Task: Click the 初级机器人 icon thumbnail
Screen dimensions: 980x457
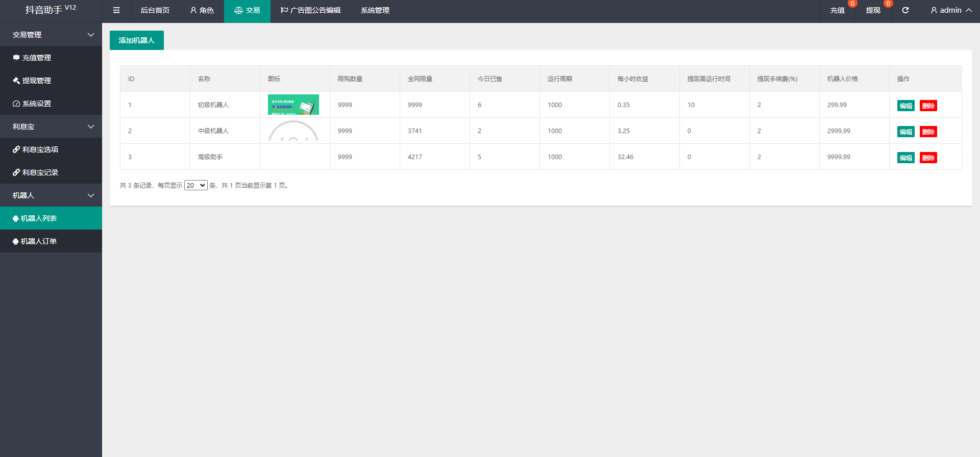Action: tap(293, 105)
